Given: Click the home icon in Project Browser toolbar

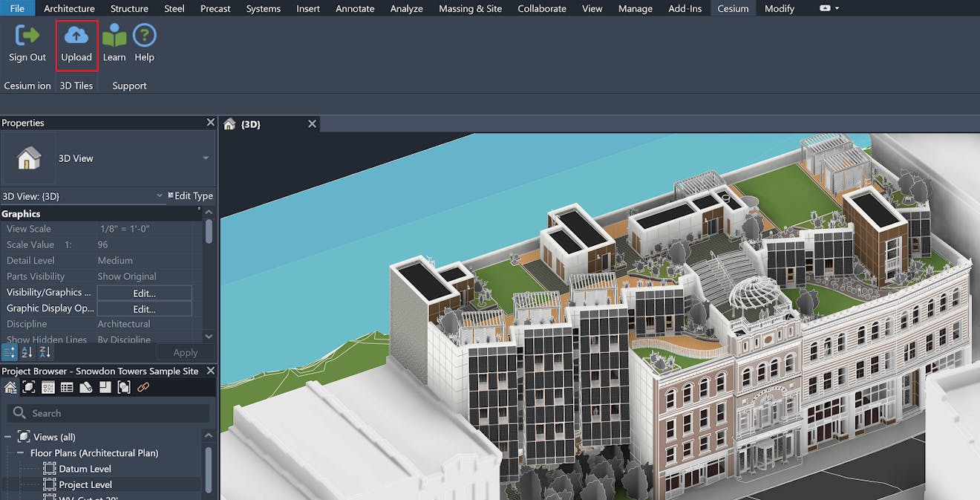Looking at the screenshot, I should [x=10, y=387].
